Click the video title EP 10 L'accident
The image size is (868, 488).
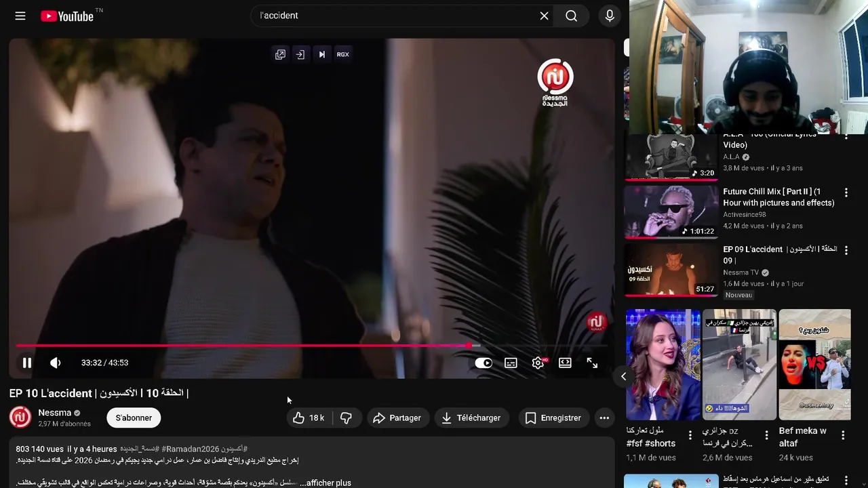click(98, 393)
